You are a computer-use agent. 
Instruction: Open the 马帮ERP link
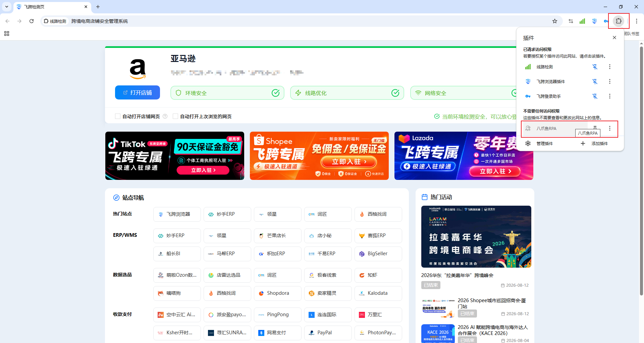pyautogui.click(x=227, y=254)
